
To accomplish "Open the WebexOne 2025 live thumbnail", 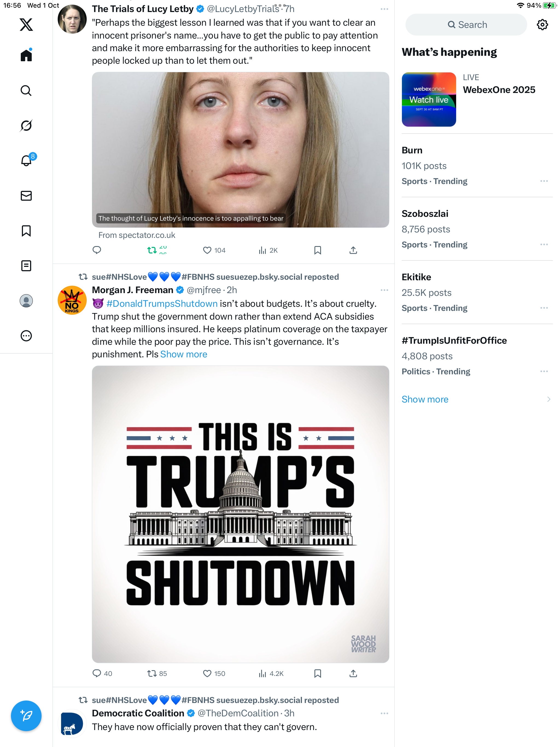I will [x=428, y=99].
